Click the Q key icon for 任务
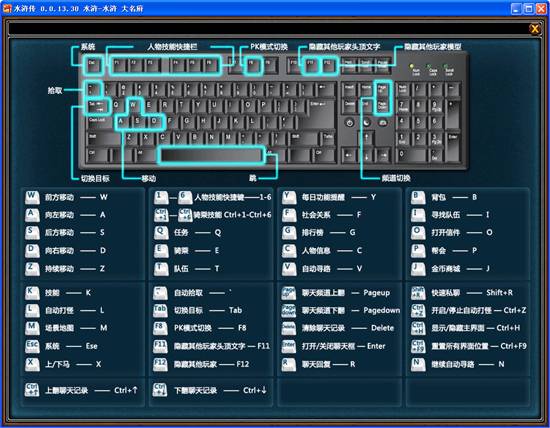The height and width of the screenshot is (428, 550). pyautogui.click(x=161, y=233)
